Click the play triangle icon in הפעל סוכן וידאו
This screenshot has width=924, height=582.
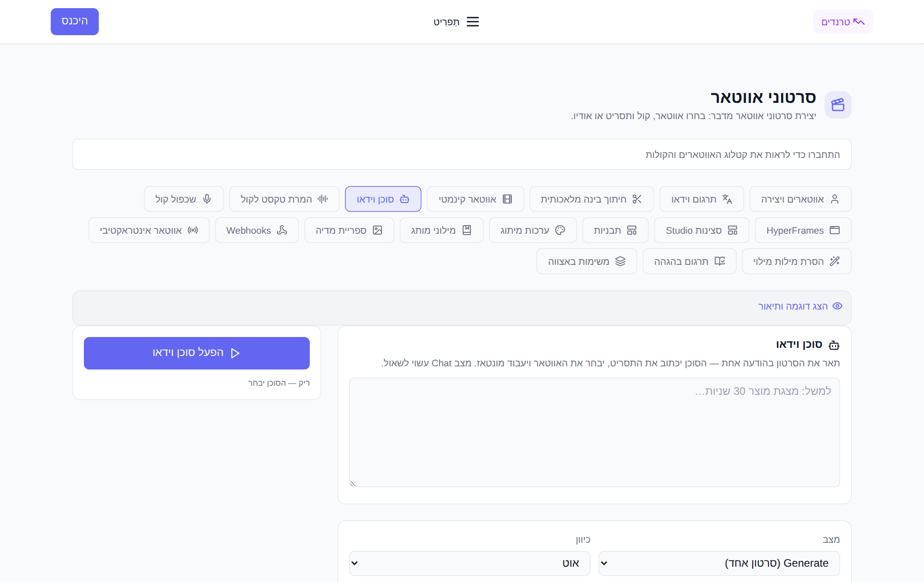(x=235, y=353)
